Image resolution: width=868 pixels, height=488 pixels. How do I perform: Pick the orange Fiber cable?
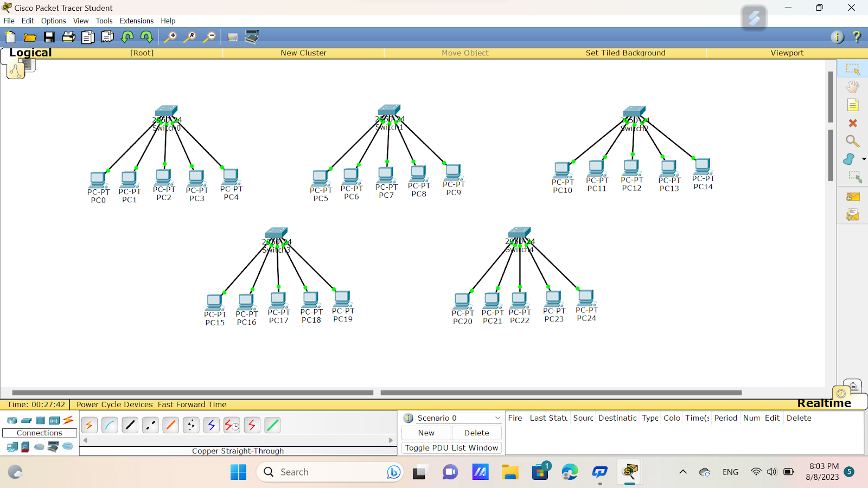171,426
